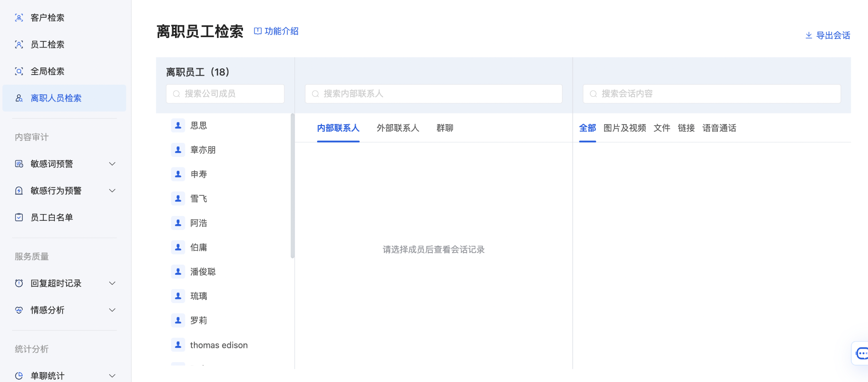The image size is (868, 382).
Task: Click the 员工检索 sidebar icon
Action: tap(19, 45)
